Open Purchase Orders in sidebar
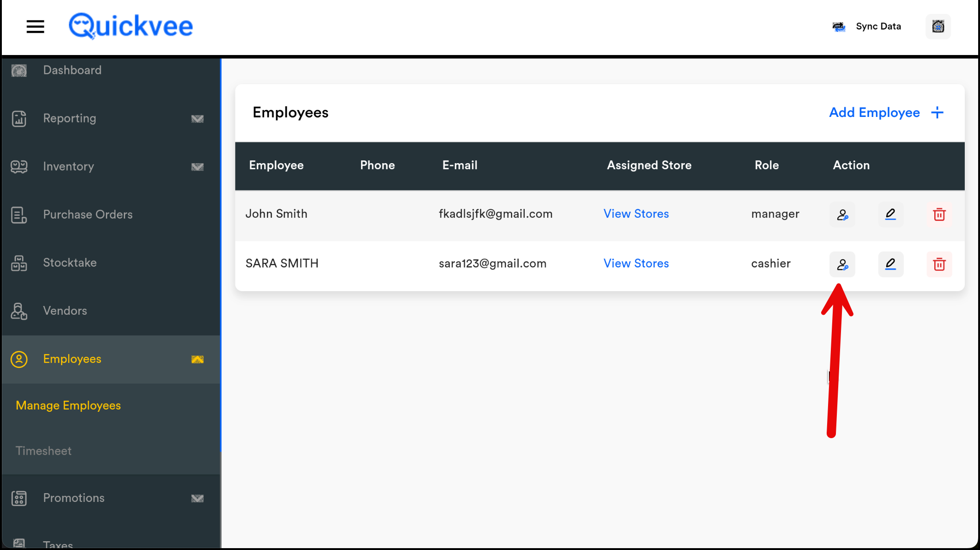 [x=87, y=214]
